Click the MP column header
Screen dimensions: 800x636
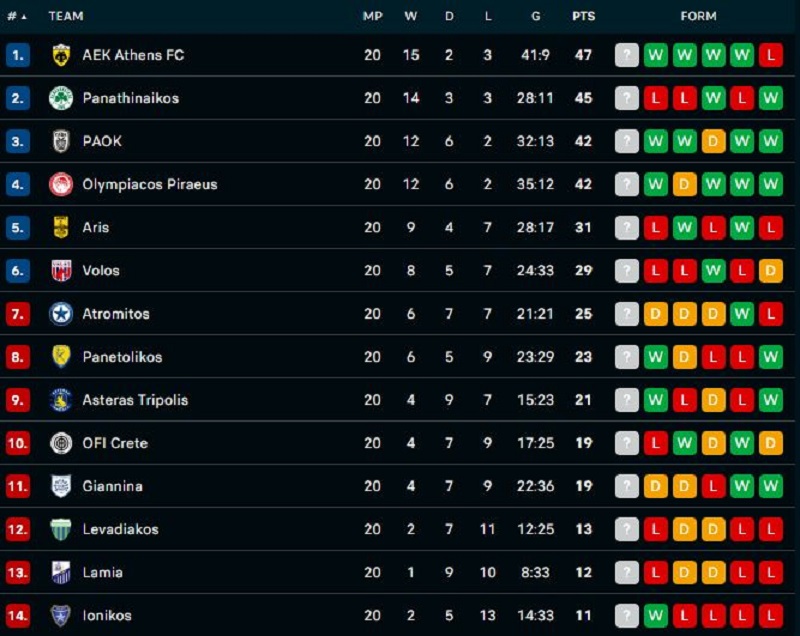[x=372, y=16]
